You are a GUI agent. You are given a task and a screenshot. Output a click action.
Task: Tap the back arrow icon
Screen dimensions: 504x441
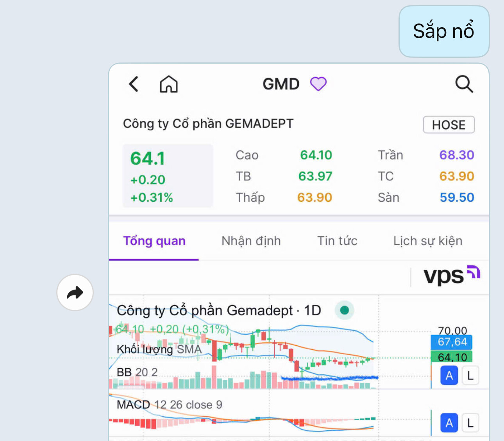pyautogui.click(x=134, y=84)
